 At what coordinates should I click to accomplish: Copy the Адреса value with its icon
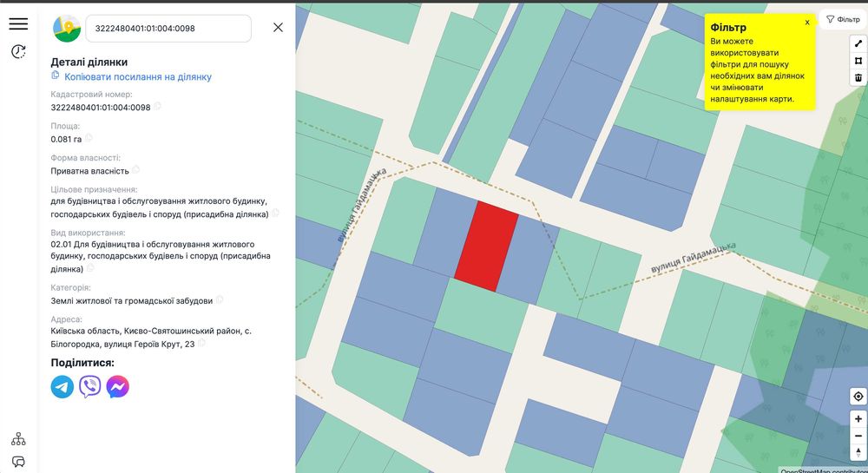[x=201, y=343]
